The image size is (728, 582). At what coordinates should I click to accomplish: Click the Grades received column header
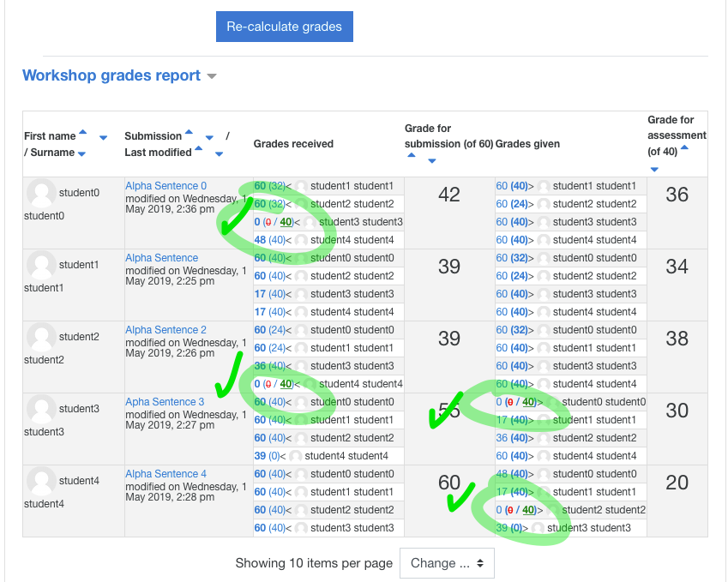[x=293, y=144]
